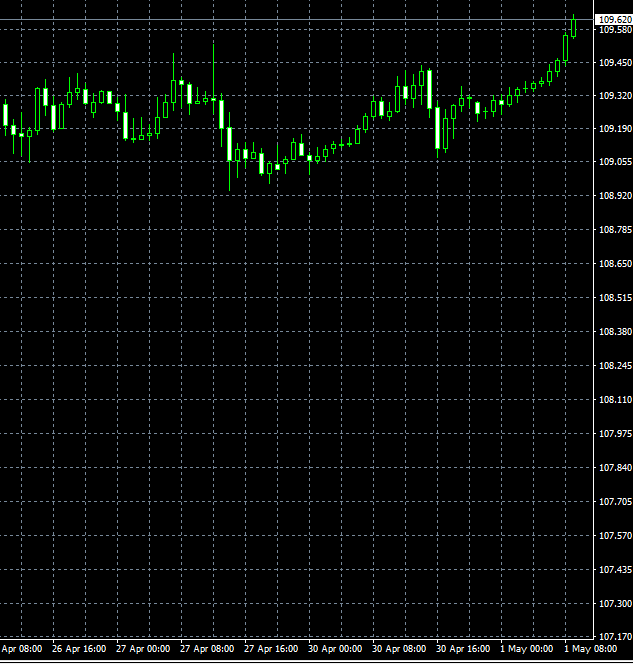
Task: Click the 30 Apr 16:00 time label
Action: click(x=463, y=649)
